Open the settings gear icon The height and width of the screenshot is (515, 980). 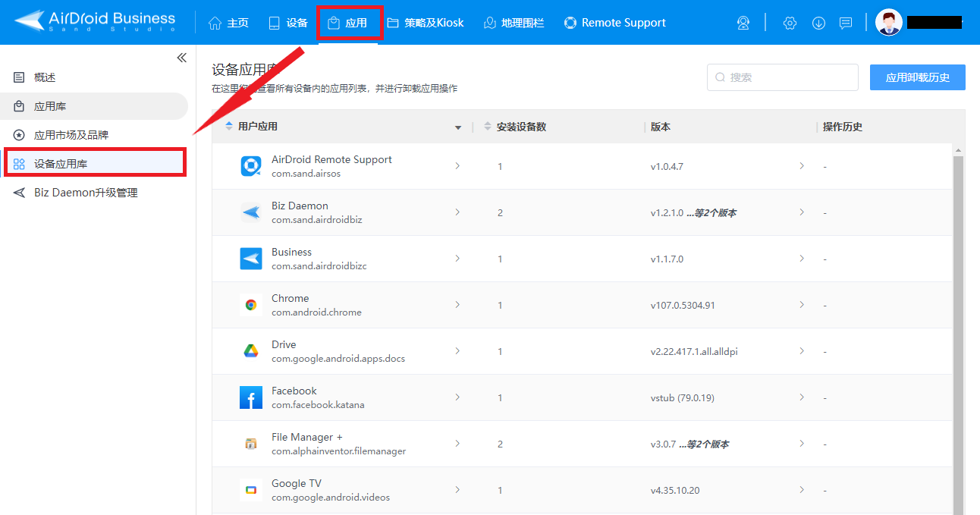pyautogui.click(x=790, y=23)
